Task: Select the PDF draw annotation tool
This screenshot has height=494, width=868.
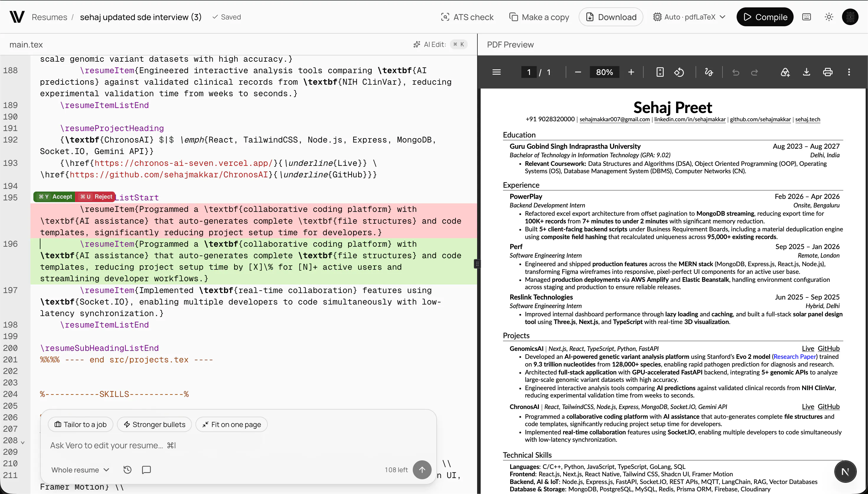Action: pos(709,72)
